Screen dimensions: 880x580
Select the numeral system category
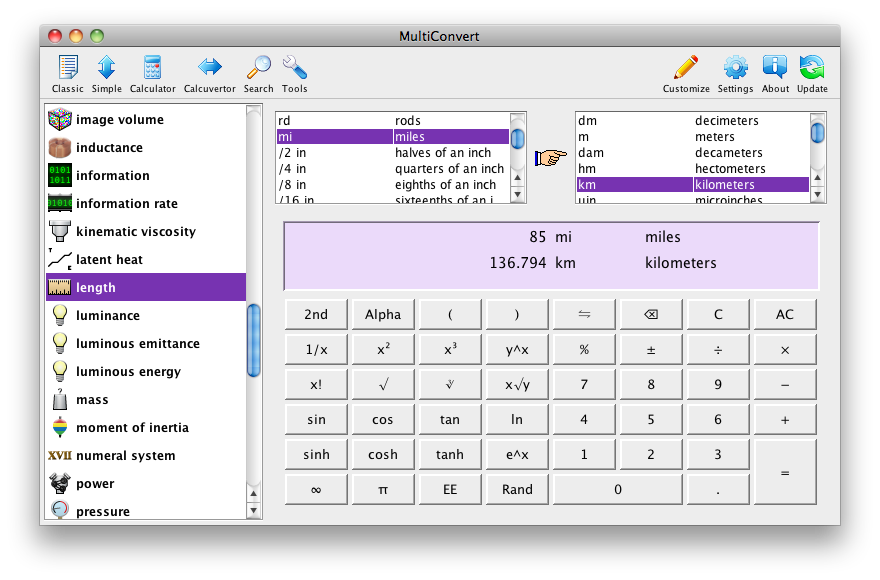click(146, 456)
